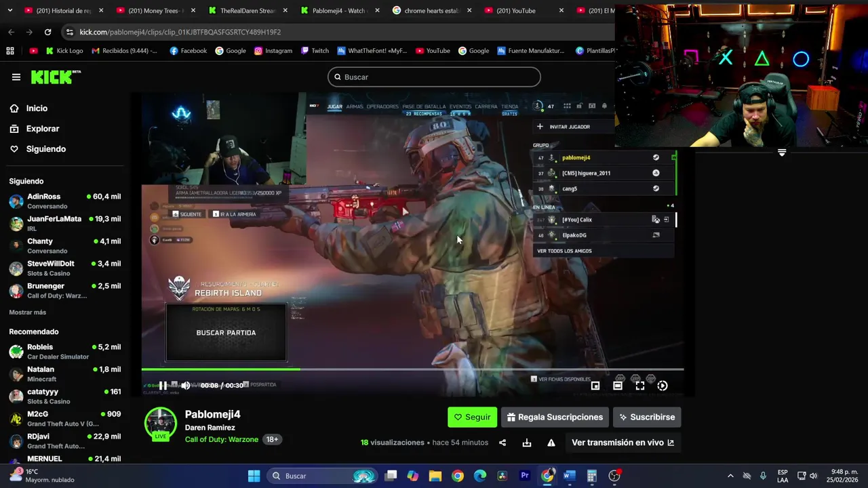Open the Recibidos Gmail bookmark
This screenshot has height=488, width=868.
pyautogui.click(x=124, y=51)
